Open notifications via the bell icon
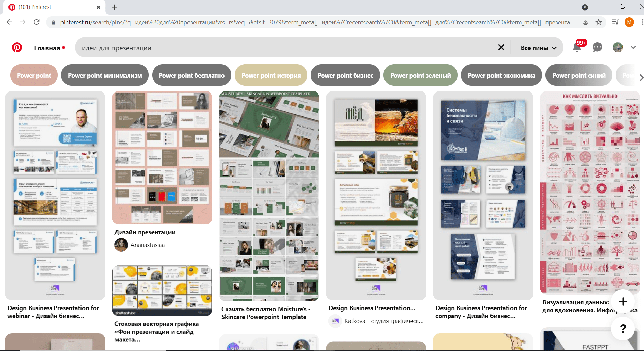 tap(577, 48)
